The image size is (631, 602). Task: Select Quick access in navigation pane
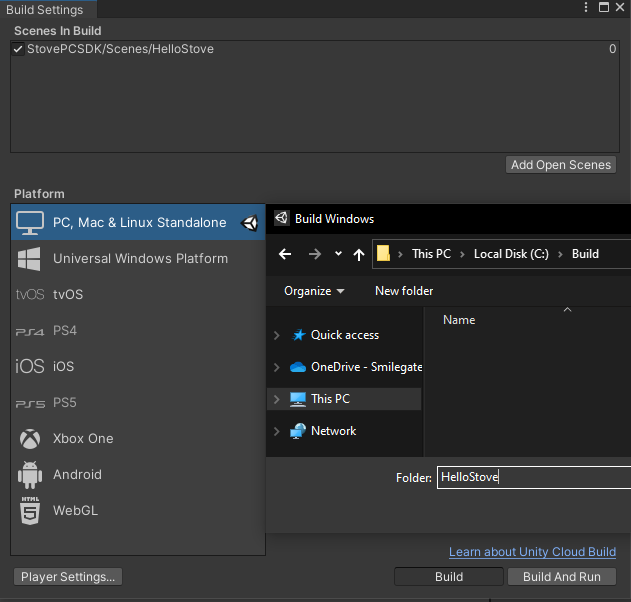tap(344, 335)
